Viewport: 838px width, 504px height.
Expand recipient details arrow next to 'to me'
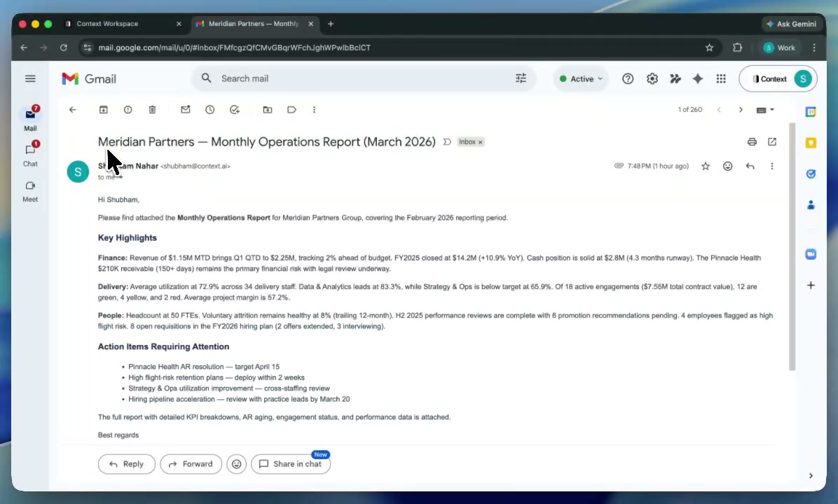click(120, 177)
